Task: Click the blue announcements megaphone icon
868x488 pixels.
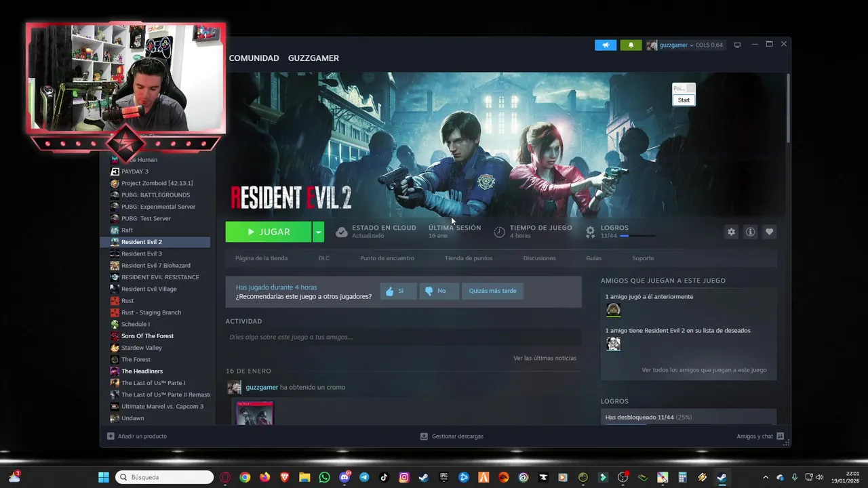Action: [x=606, y=45]
